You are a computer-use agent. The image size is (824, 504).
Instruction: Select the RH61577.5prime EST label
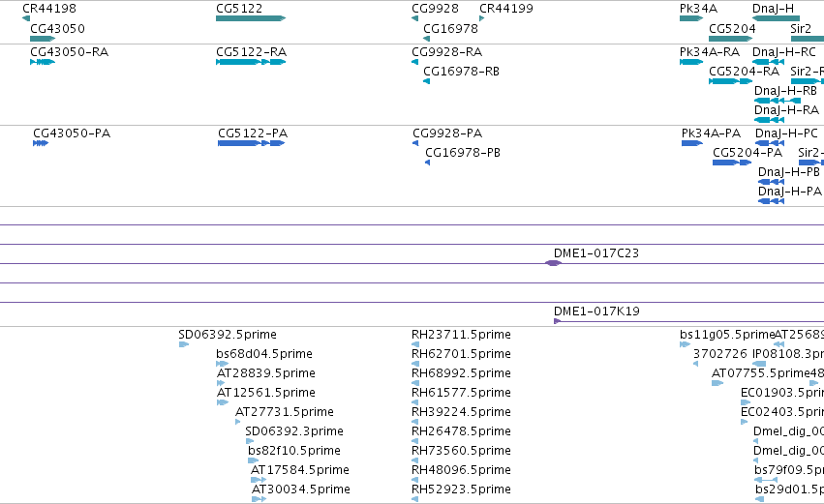[461, 393]
